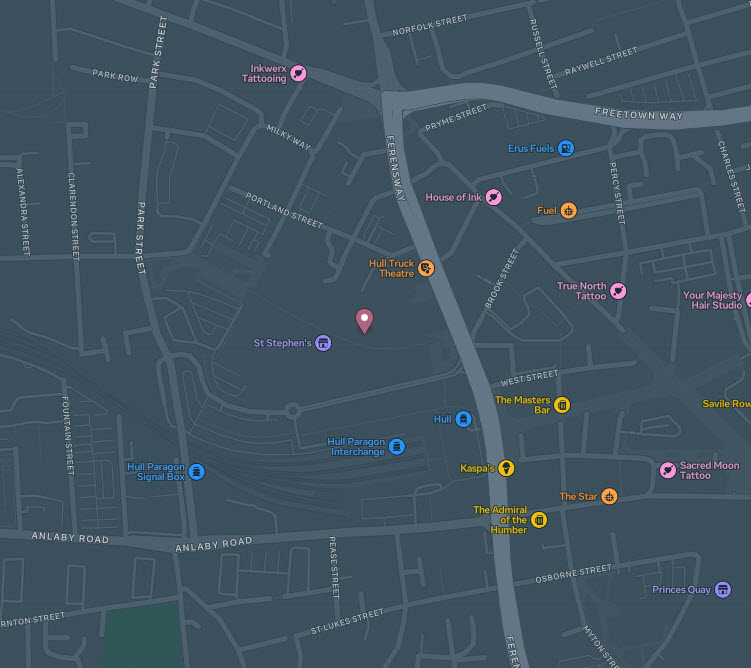751x668 pixels.
Task: Click the Fountain Street label
Action: click(x=68, y=435)
